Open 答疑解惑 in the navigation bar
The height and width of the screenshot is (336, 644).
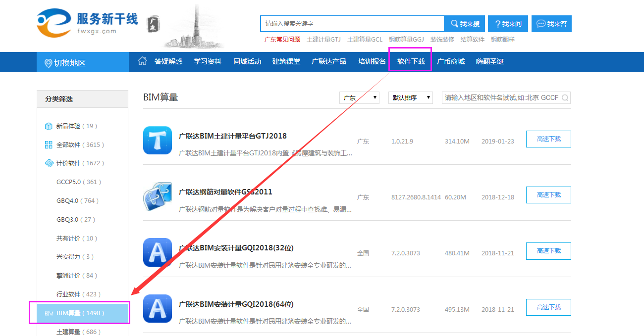tap(168, 61)
